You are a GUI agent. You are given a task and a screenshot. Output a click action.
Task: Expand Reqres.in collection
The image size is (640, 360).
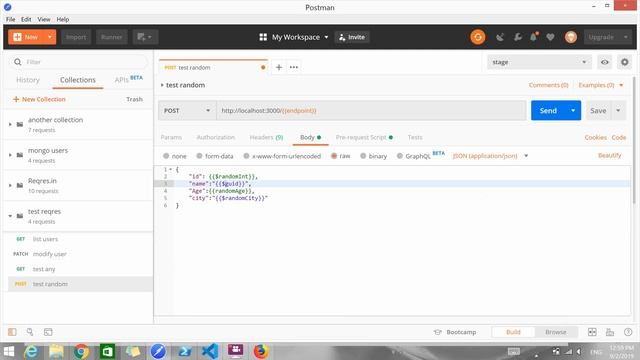(10, 185)
